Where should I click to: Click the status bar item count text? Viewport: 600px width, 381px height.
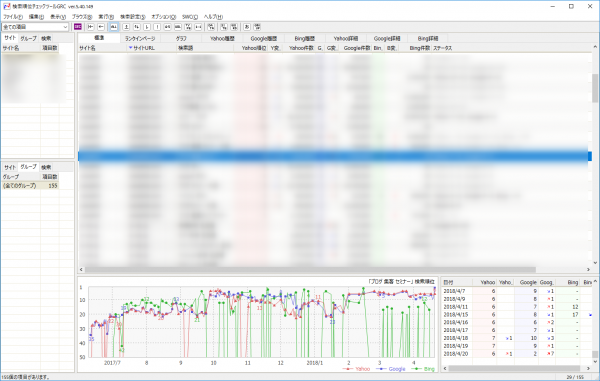click(x=25, y=377)
